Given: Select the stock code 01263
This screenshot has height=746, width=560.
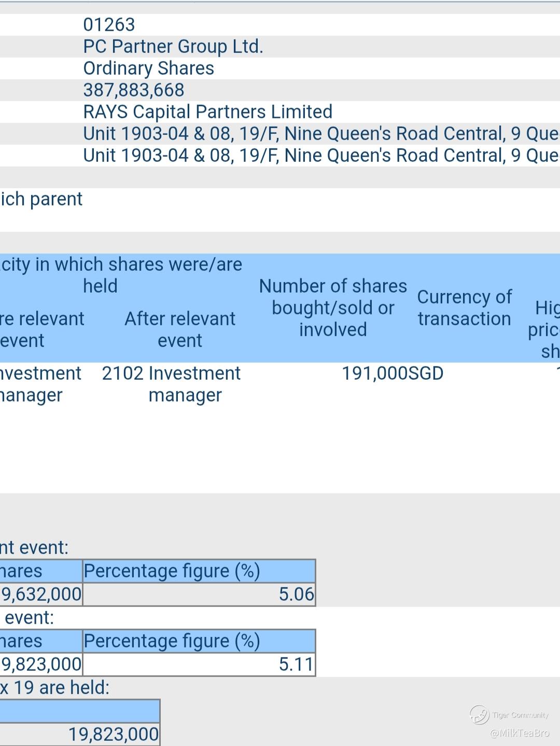Looking at the screenshot, I should click(x=109, y=24).
